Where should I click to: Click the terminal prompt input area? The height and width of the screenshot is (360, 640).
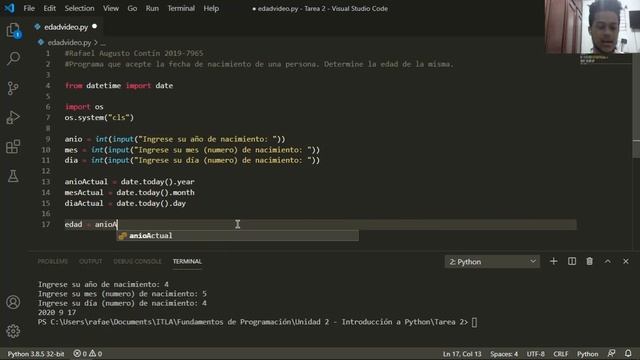point(474,322)
